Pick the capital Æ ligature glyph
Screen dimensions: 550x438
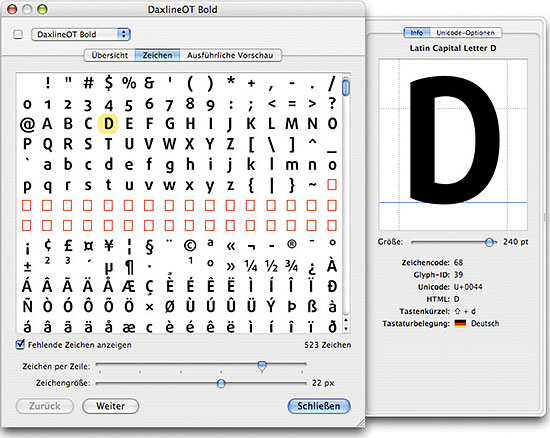(x=129, y=286)
